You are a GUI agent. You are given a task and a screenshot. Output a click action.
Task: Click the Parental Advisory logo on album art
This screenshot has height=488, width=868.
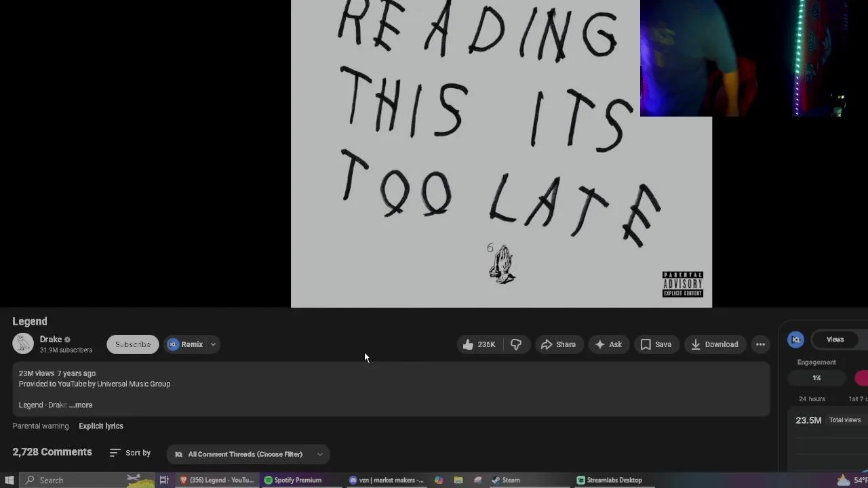click(x=683, y=284)
